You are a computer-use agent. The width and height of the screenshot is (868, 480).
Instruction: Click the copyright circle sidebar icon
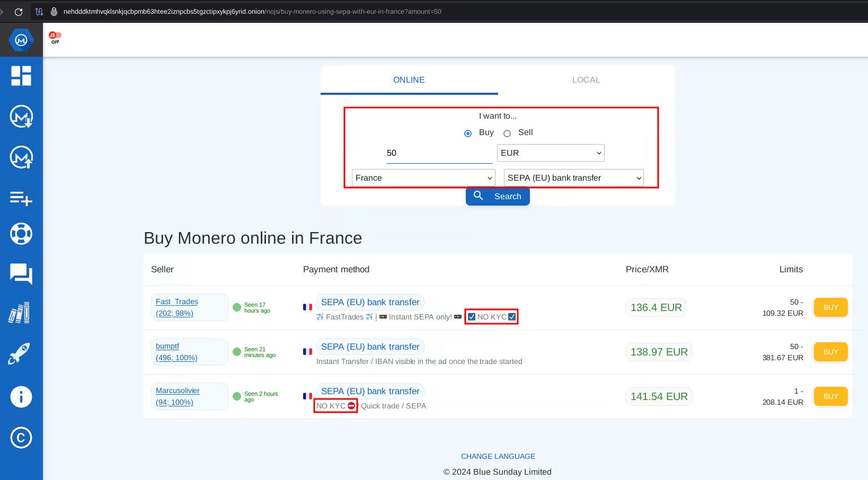(x=21, y=438)
